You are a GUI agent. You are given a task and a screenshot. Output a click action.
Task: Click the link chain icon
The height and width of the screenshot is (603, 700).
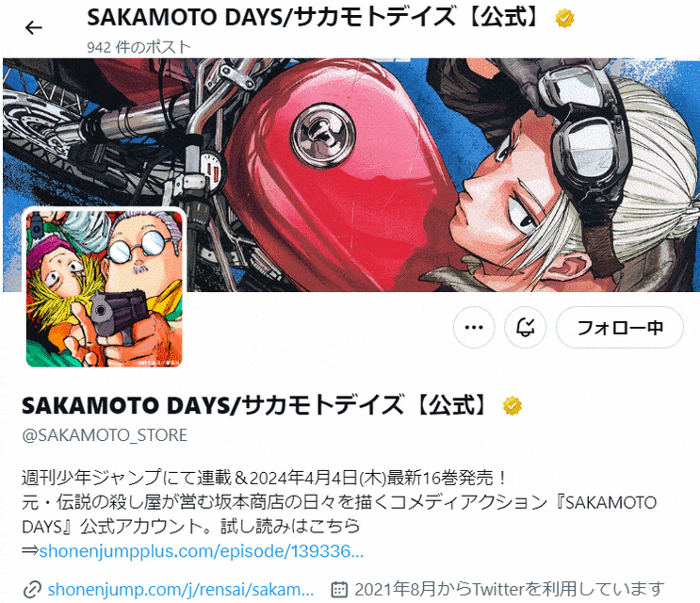click(x=32, y=590)
